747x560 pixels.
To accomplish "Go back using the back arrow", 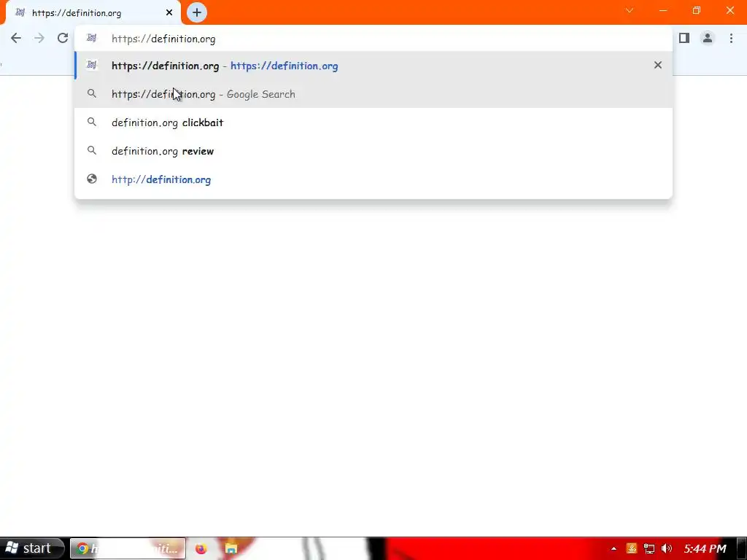I will click(x=16, y=38).
